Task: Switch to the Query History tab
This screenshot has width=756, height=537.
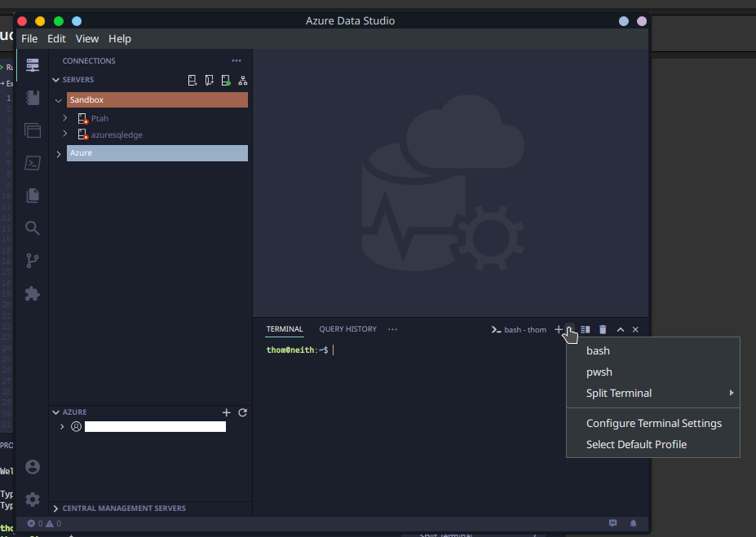Action: pos(347,328)
